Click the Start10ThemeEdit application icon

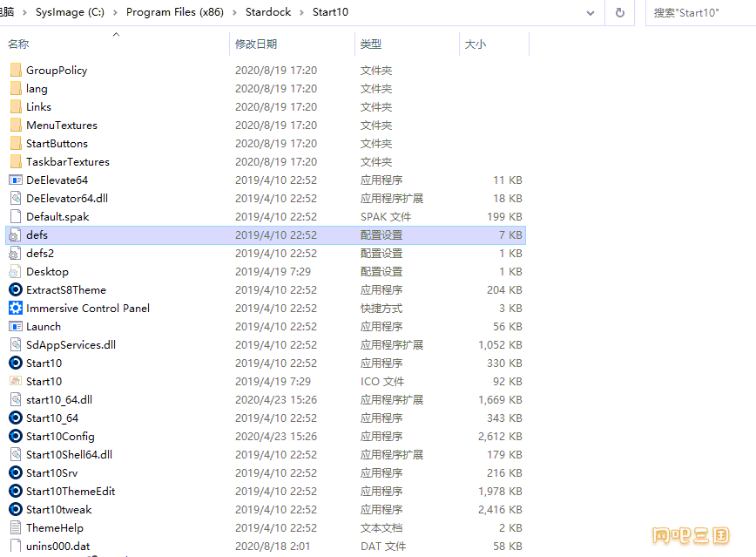click(16, 492)
